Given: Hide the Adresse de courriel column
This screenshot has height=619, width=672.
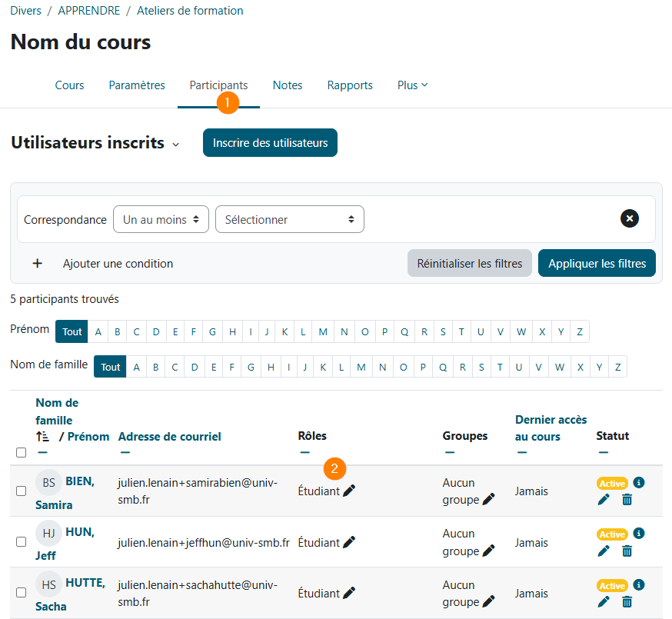Looking at the screenshot, I should pos(125,452).
